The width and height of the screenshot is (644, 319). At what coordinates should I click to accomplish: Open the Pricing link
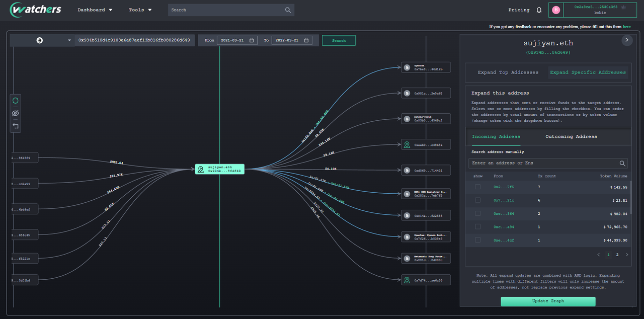coord(519,10)
